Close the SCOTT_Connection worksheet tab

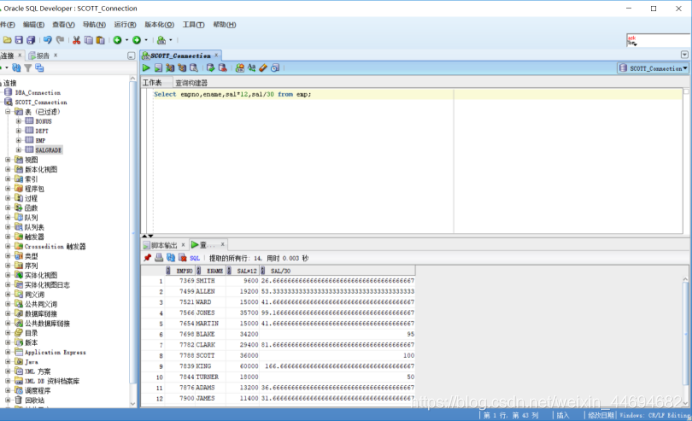coord(216,55)
